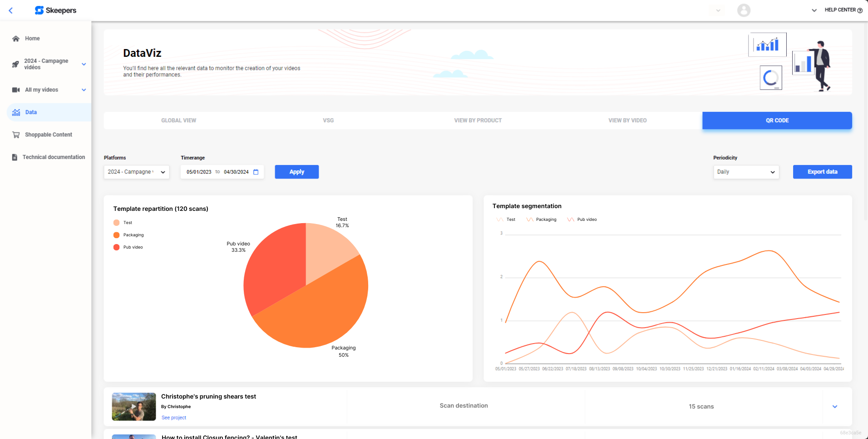Toggle Test series in segmentation legend
Viewport: 868px width, 439px height.
coord(506,219)
